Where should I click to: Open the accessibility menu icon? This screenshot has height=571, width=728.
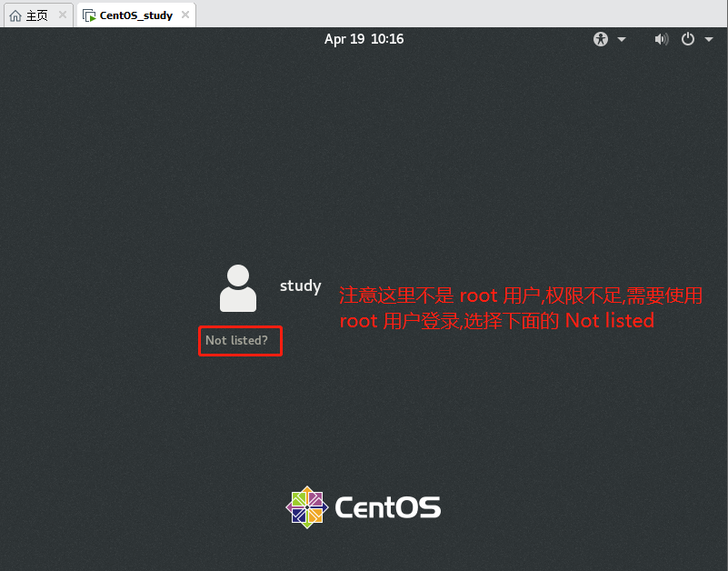coord(600,39)
